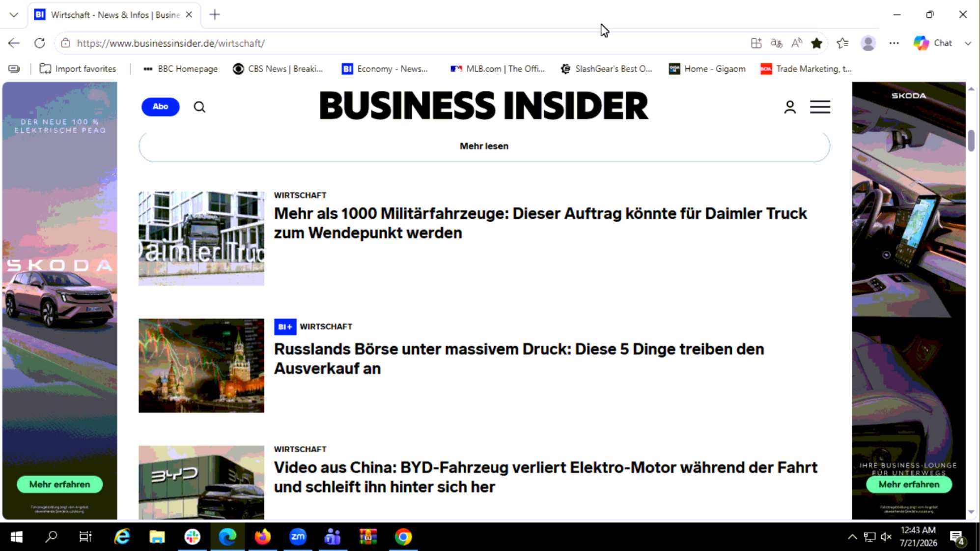Screen dimensions: 980x551
Task: Open Slack from the taskbar
Action: click(x=192, y=537)
